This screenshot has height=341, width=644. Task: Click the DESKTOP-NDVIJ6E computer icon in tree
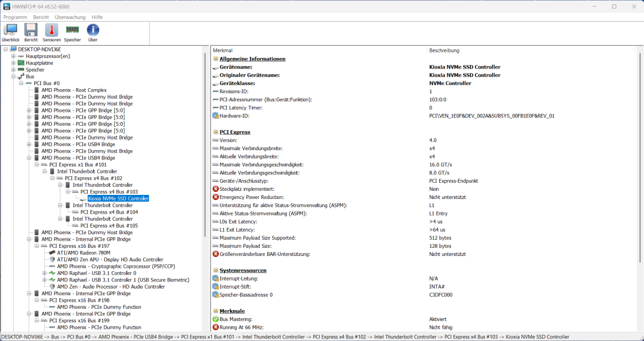(x=13, y=49)
